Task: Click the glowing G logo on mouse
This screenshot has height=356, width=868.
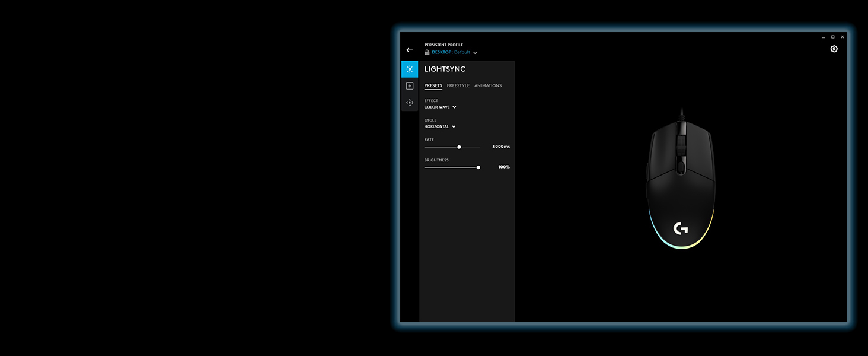Action: pos(681,228)
